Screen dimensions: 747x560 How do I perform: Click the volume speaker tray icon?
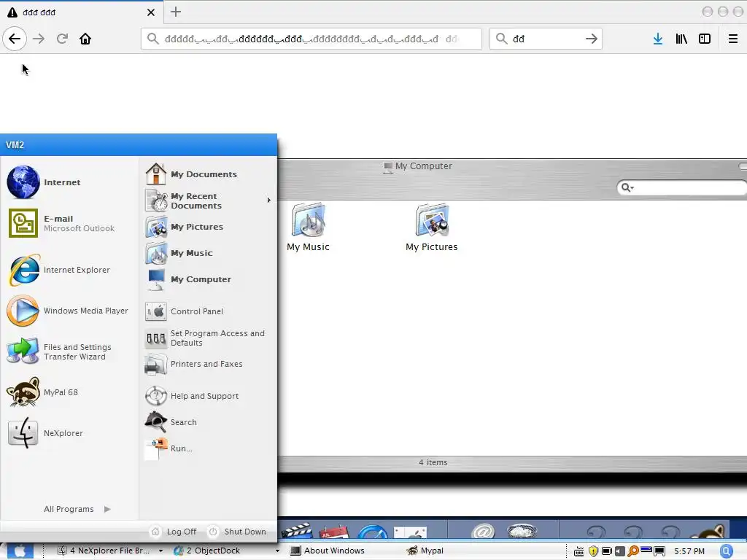(x=620, y=551)
